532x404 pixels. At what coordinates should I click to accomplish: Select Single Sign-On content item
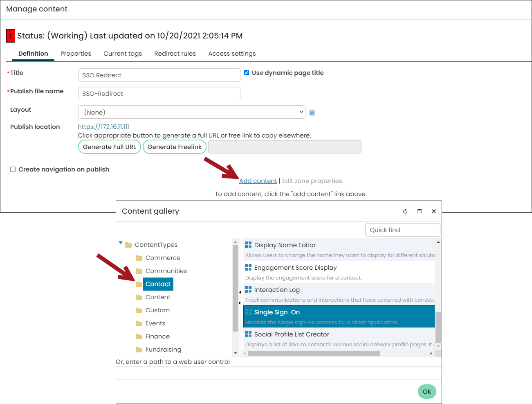pos(339,316)
